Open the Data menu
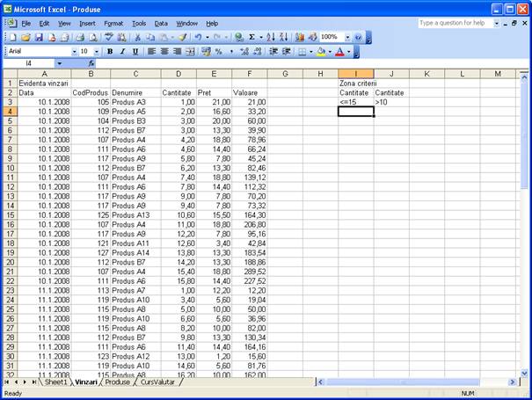532x400 pixels. pos(161,23)
